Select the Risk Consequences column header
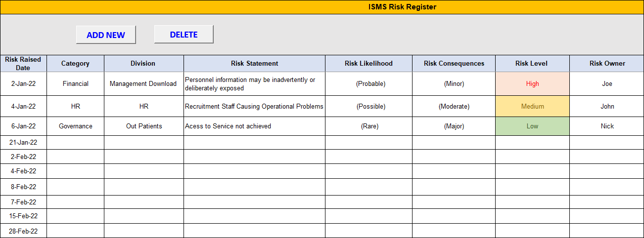Screen dimensions: 644x238 point(454,63)
